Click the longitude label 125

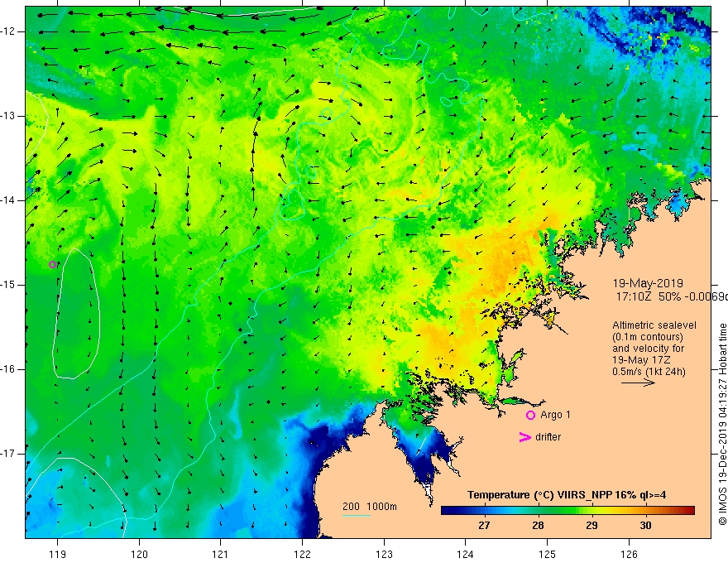(547, 554)
